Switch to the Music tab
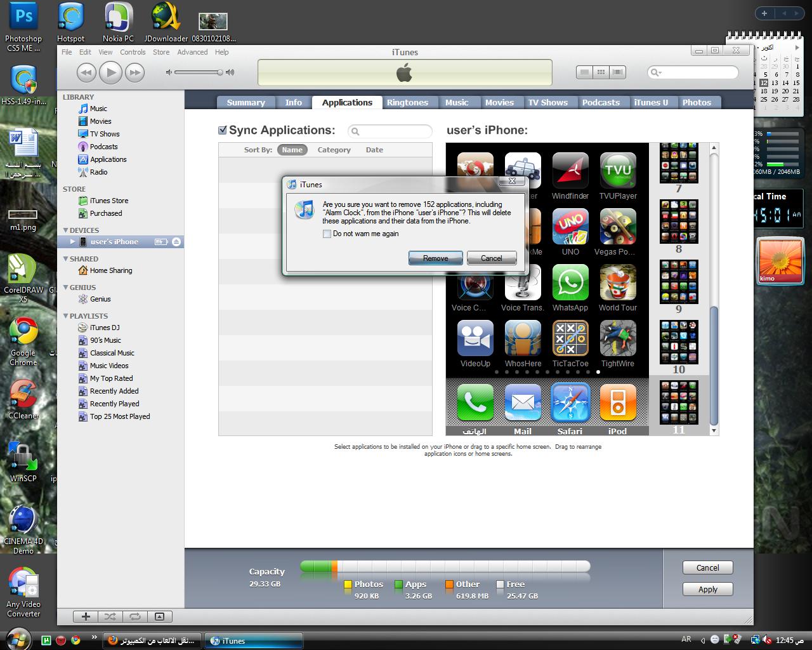This screenshot has width=812, height=650. (457, 102)
